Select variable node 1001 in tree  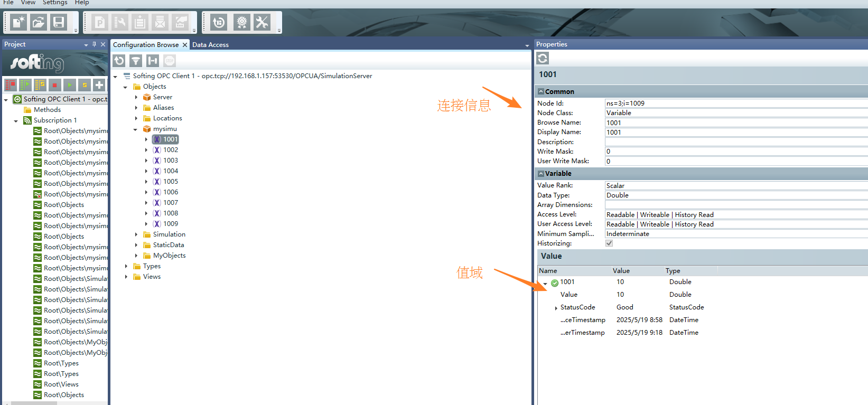[166, 139]
